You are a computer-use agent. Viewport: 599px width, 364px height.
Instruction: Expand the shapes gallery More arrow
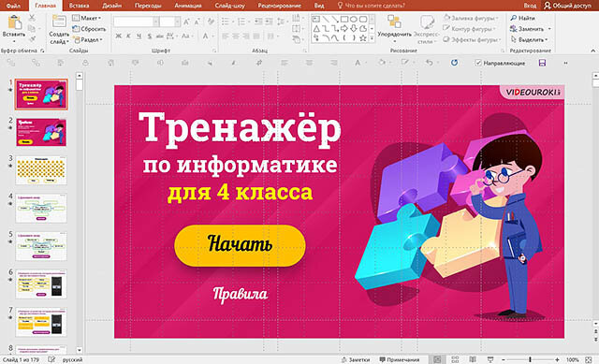(x=372, y=38)
